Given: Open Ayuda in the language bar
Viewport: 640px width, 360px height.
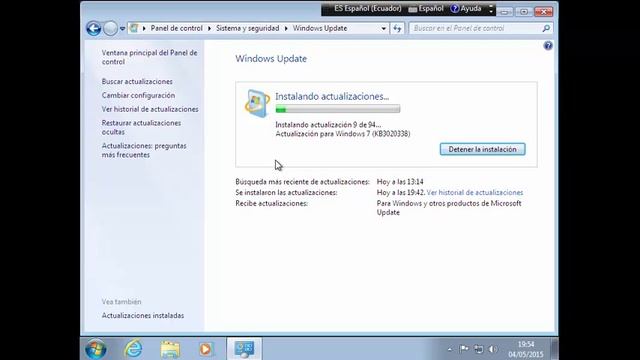Looking at the screenshot, I should click(x=466, y=9).
